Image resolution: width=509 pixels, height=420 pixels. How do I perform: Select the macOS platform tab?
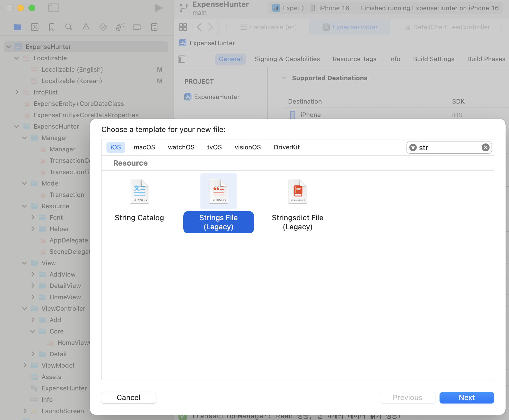click(x=145, y=147)
